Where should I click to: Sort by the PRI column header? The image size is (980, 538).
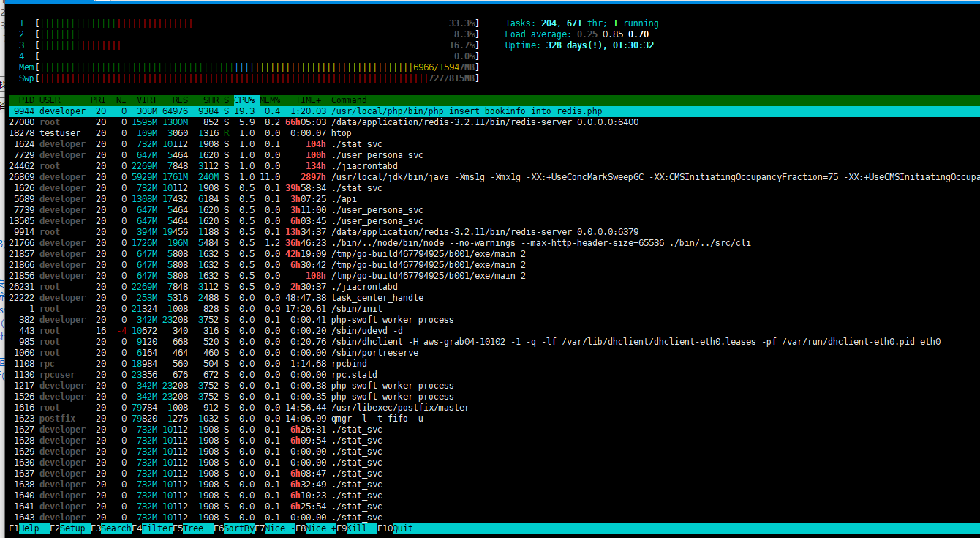[x=98, y=100]
